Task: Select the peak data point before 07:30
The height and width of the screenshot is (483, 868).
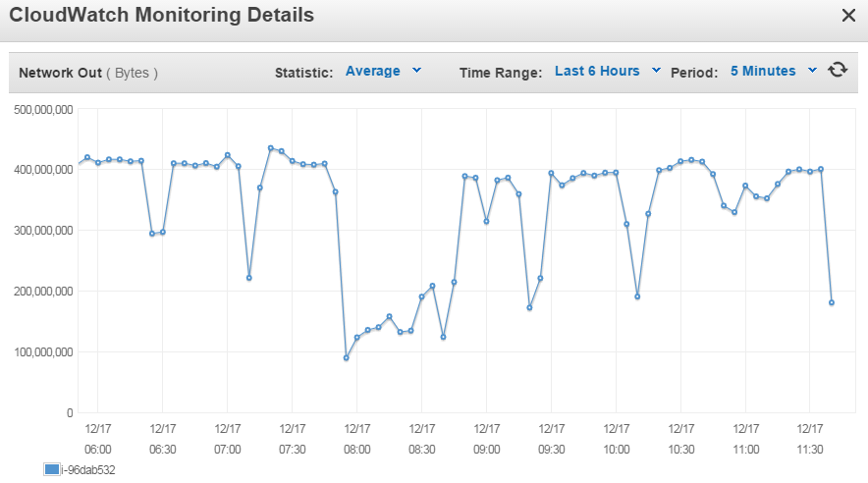Action: [x=271, y=148]
